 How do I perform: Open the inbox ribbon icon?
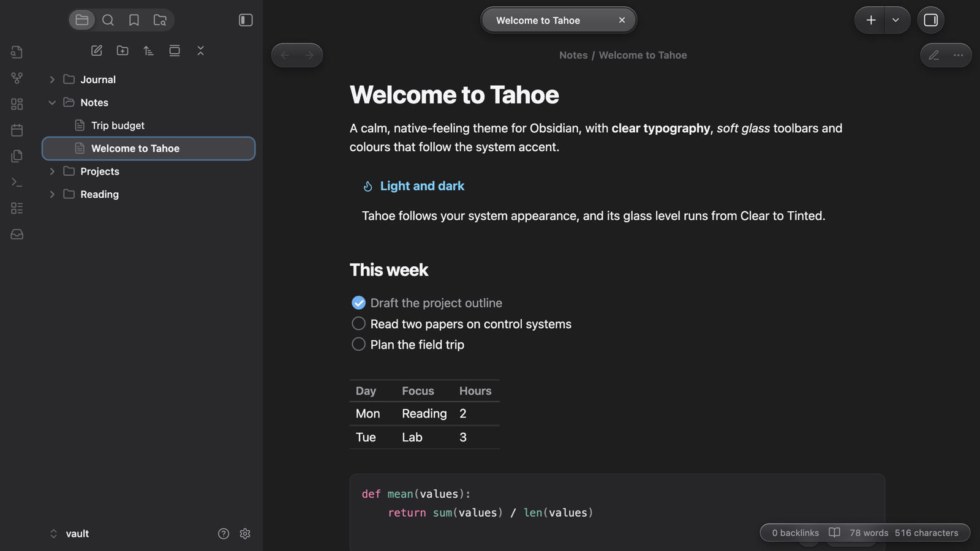[17, 234]
